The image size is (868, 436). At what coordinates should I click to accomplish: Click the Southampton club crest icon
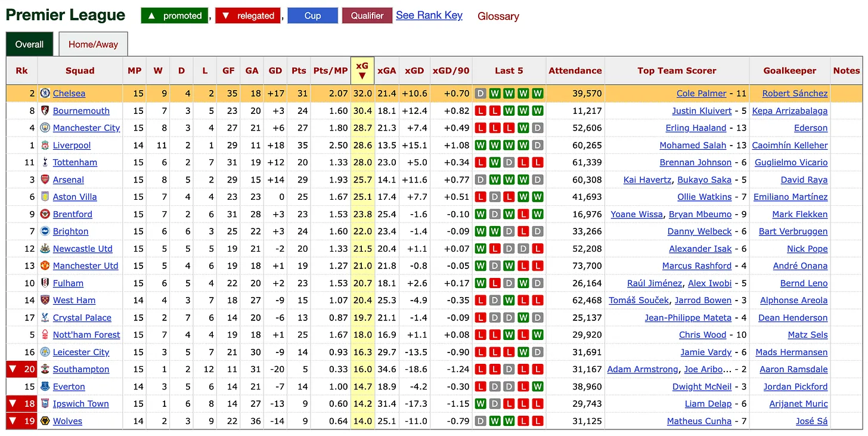coord(45,370)
